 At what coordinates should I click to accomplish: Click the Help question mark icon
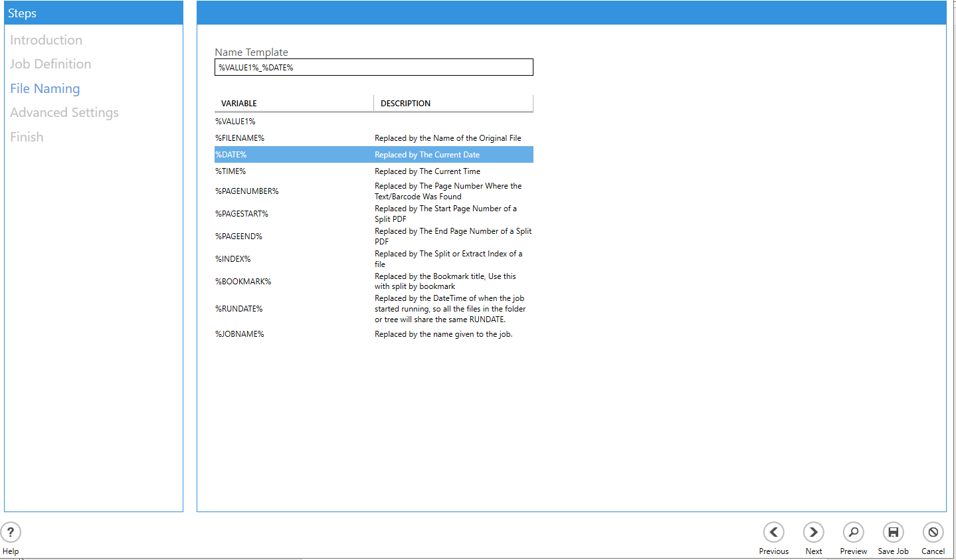tap(11, 532)
